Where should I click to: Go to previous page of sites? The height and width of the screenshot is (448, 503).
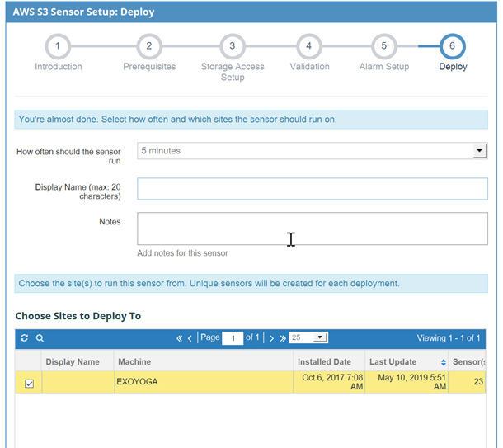point(190,338)
